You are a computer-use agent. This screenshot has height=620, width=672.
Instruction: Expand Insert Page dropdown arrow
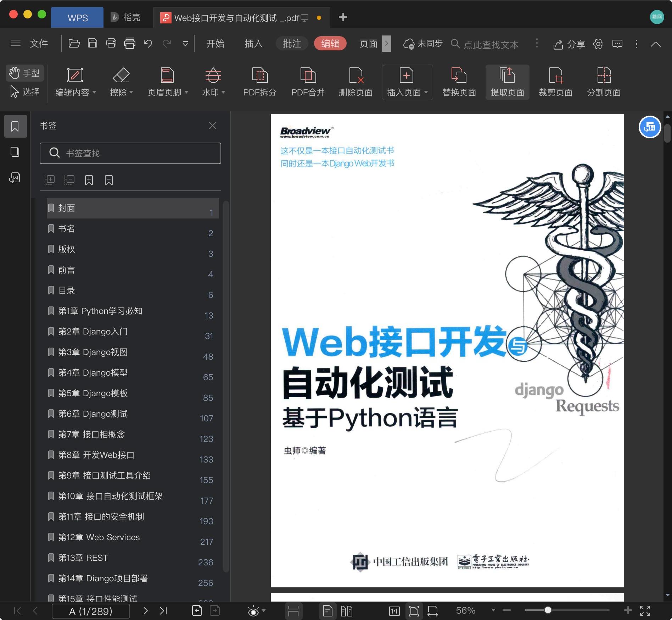pyautogui.click(x=426, y=92)
